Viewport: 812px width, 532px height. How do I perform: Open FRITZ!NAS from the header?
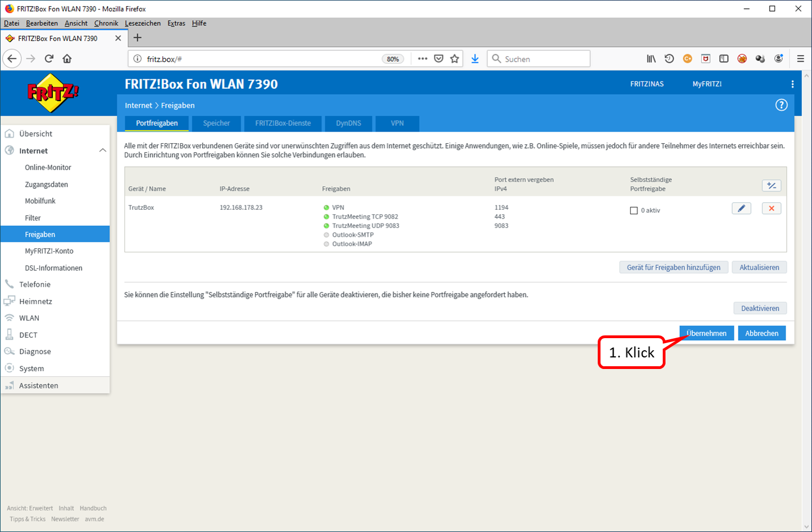pyautogui.click(x=647, y=84)
